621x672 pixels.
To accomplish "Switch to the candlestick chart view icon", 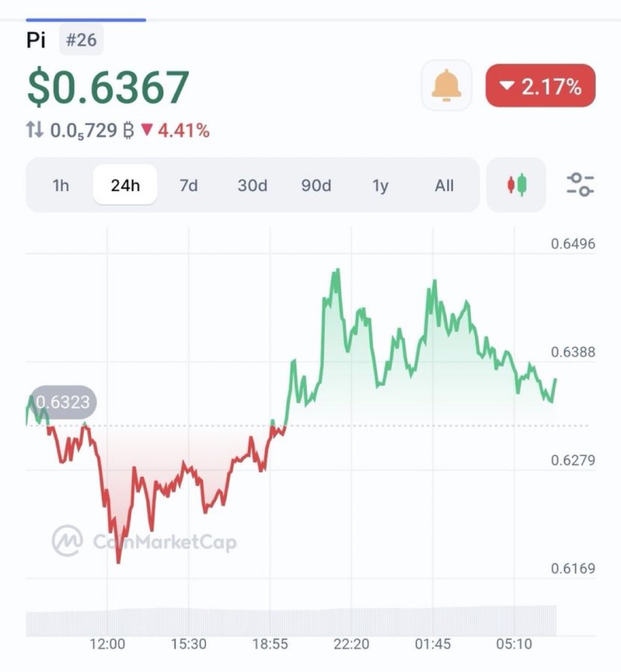I will [517, 184].
